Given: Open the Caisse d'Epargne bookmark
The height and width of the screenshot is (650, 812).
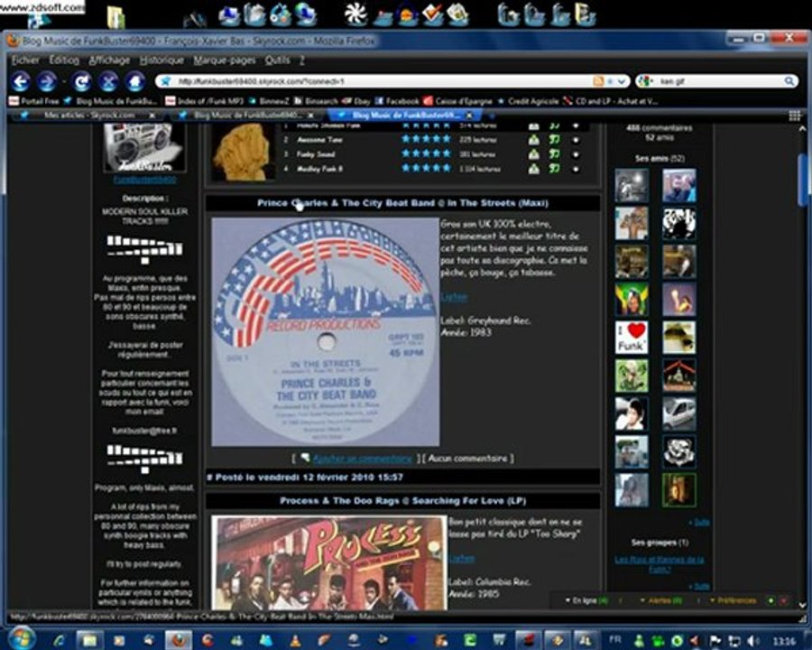Looking at the screenshot, I should coord(458,101).
